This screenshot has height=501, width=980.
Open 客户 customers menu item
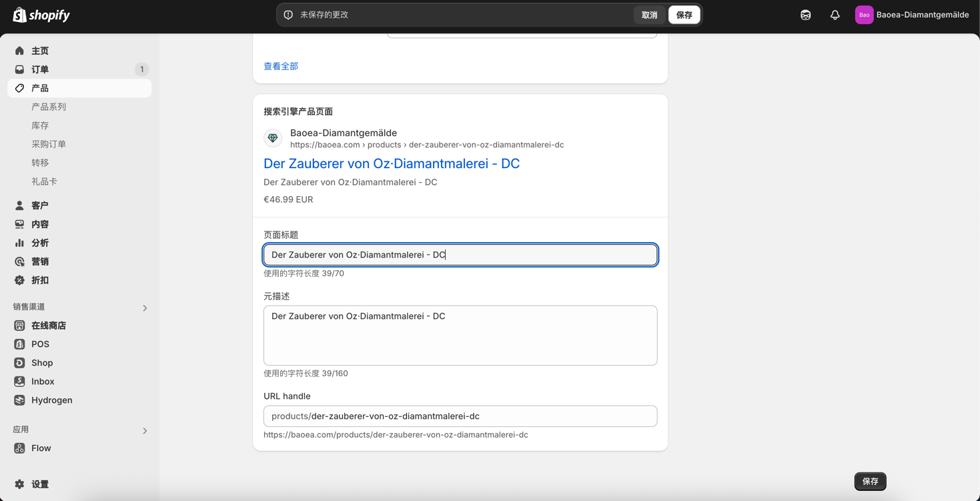(40, 205)
